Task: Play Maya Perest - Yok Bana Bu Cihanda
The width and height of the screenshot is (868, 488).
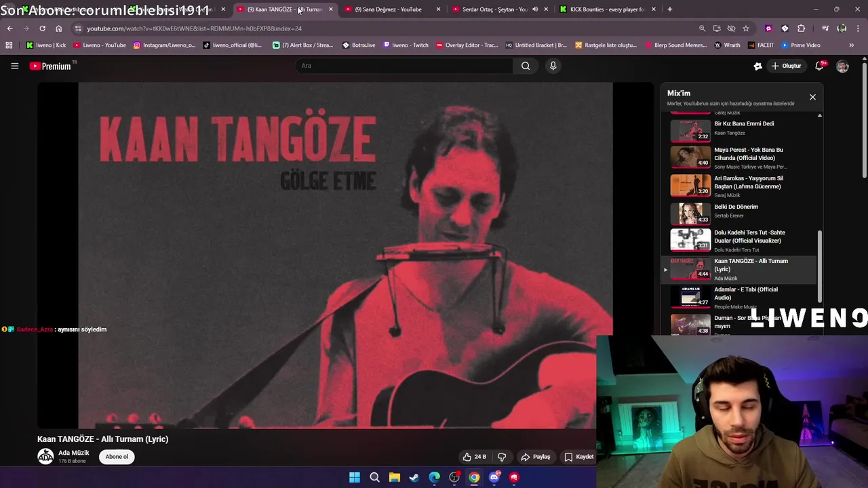Action: tap(739, 157)
